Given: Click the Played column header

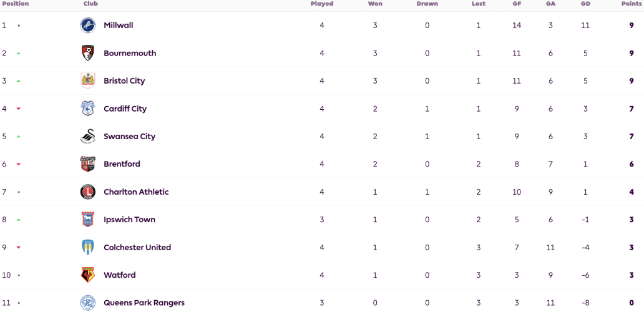Looking at the screenshot, I should pos(322,4).
